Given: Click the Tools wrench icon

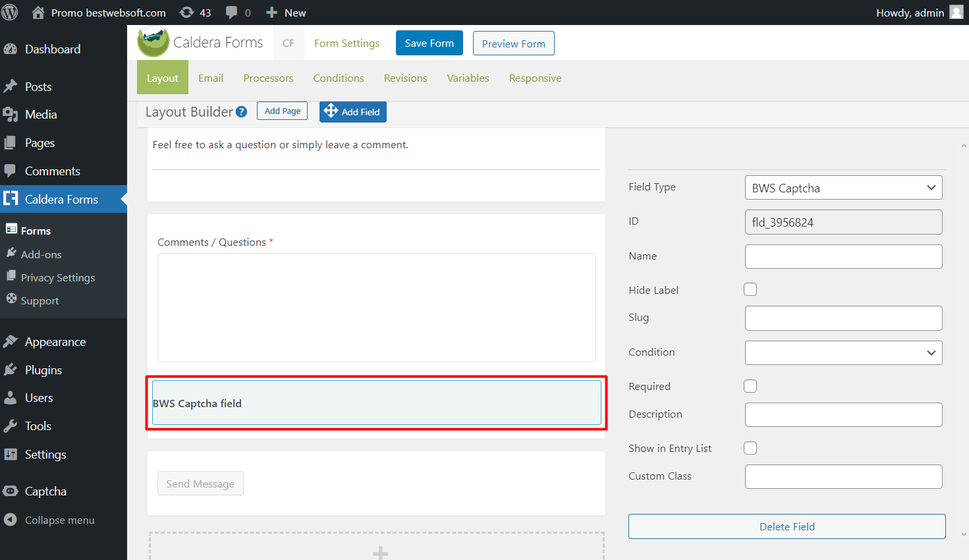Looking at the screenshot, I should tap(11, 426).
